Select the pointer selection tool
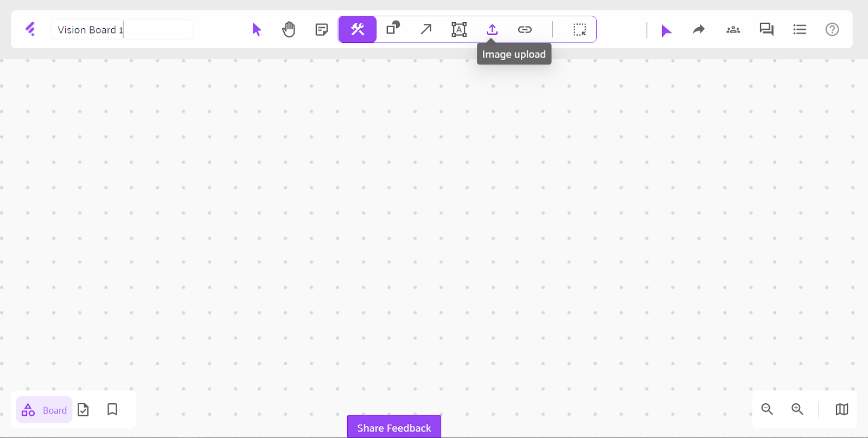The width and height of the screenshot is (868, 438). (257, 29)
